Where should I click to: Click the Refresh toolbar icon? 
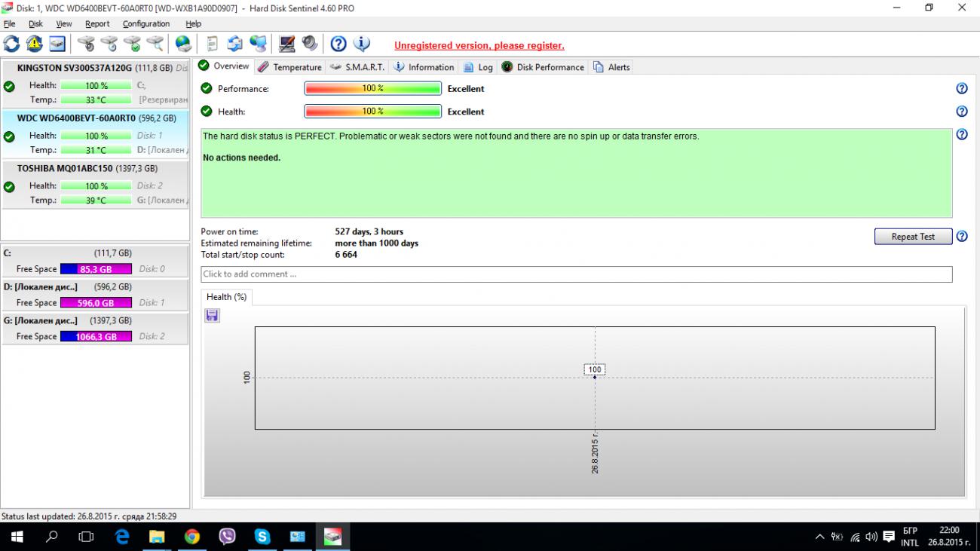[x=12, y=44]
